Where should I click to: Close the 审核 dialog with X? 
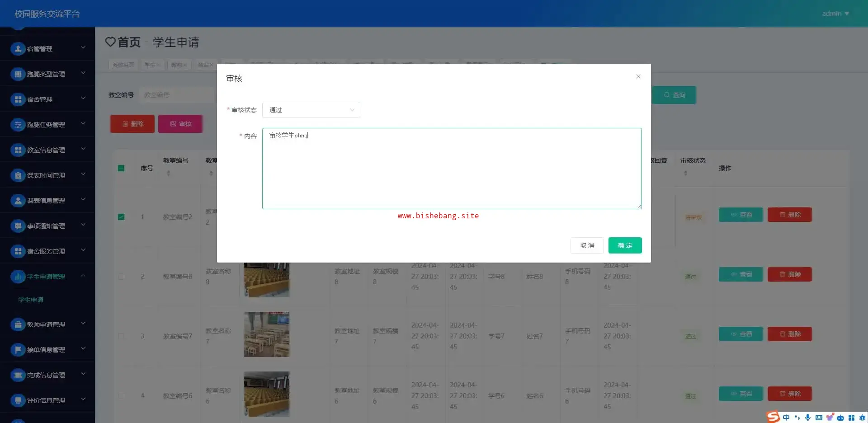tap(638, 76)
